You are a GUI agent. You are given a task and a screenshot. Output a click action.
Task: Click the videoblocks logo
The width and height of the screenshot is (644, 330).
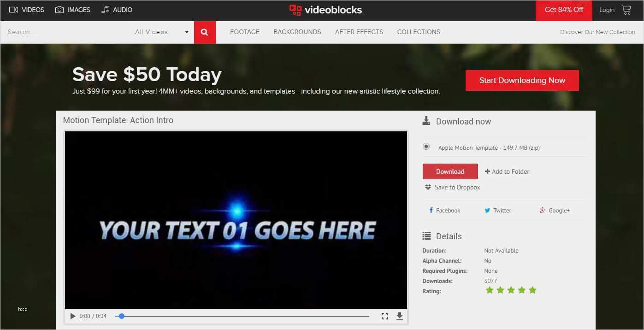pyautogui.click(x=325, y=10)
